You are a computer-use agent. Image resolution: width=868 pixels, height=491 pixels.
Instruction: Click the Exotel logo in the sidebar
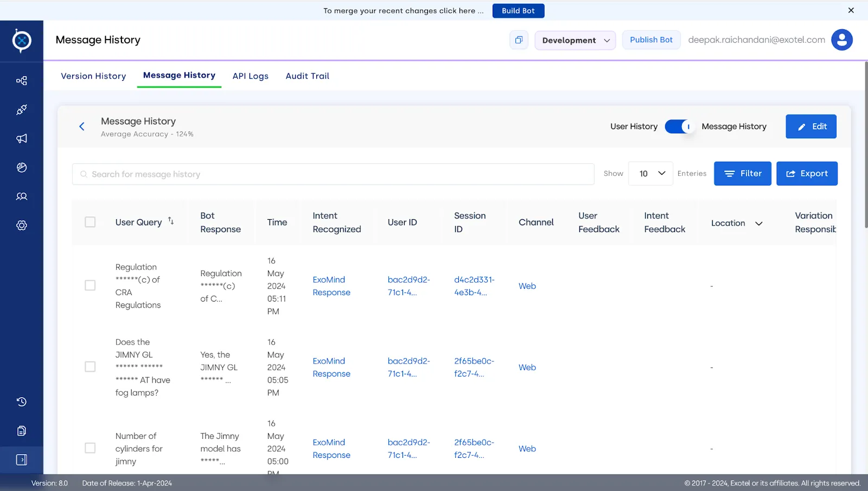[x=22, y=41]
